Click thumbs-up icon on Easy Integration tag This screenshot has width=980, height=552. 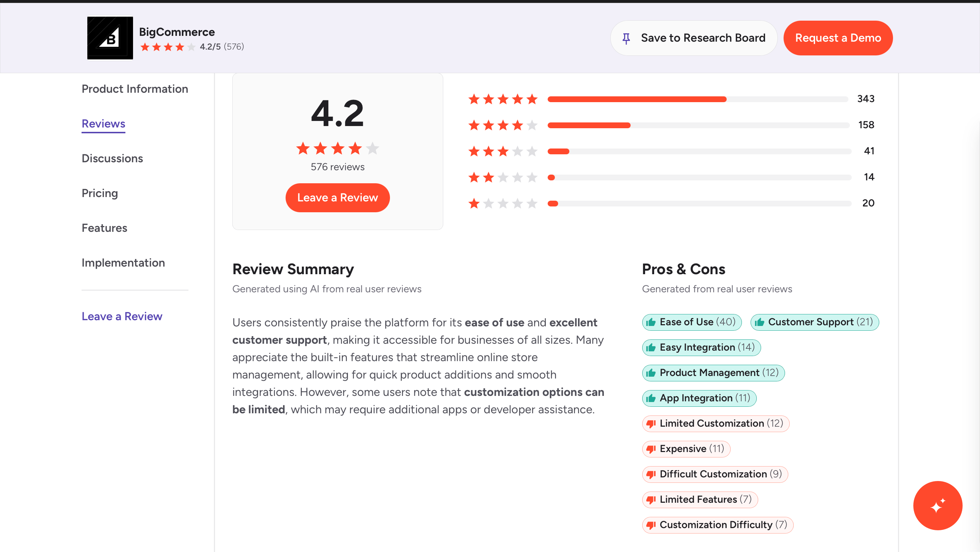651,347
